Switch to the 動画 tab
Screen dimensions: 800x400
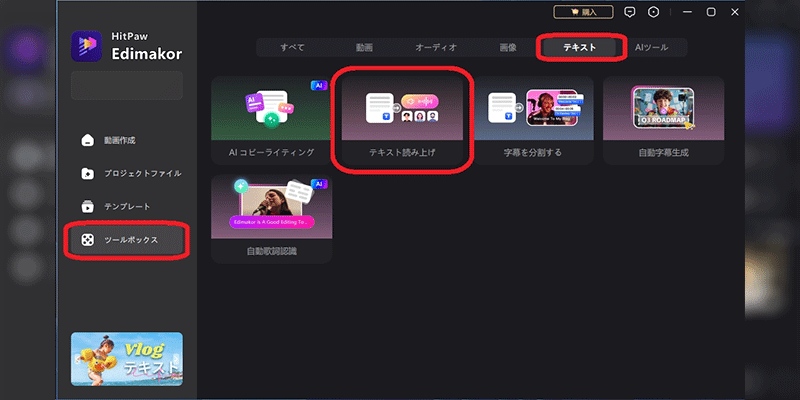(x=364, y=47)
